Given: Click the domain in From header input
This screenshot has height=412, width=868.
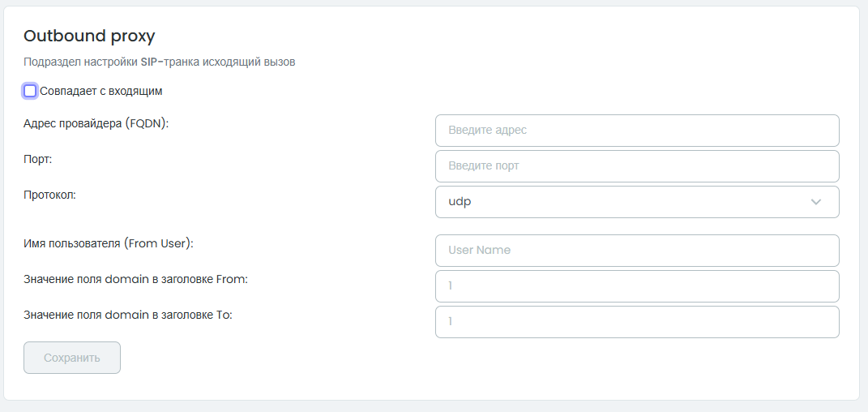Looking at the screenshot, I should coord(637,286).
